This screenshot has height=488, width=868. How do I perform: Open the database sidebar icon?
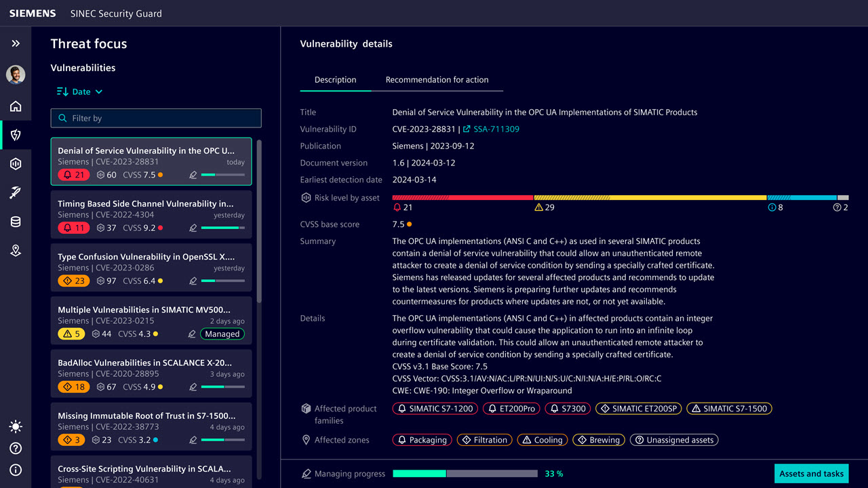point(16,222)
